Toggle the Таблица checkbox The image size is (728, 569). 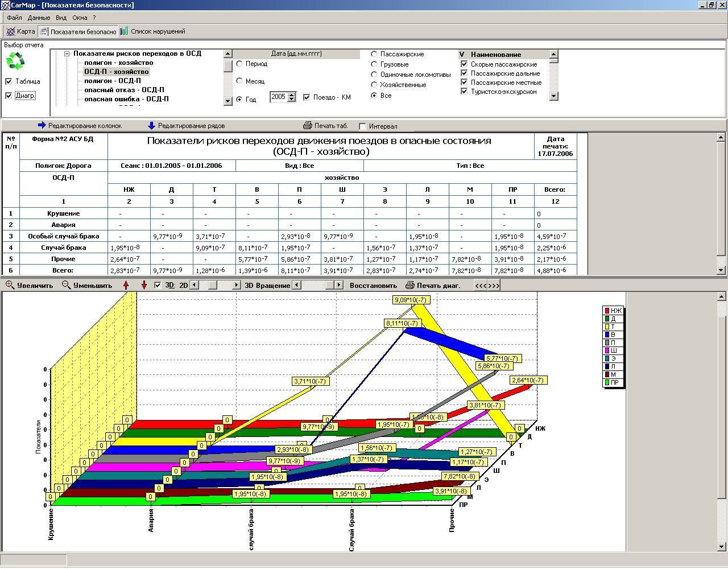tap(9, 81)
